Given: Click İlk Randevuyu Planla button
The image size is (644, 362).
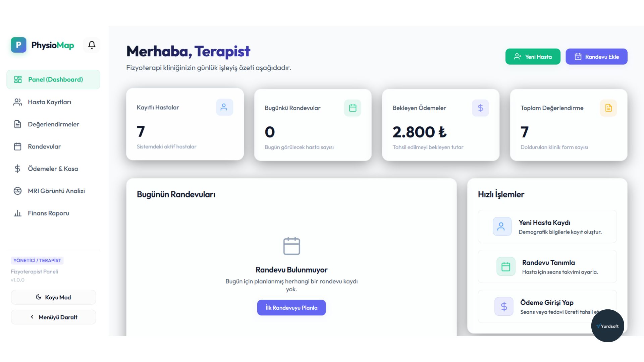Looking at the screenshot, I should tap(291, 308).
